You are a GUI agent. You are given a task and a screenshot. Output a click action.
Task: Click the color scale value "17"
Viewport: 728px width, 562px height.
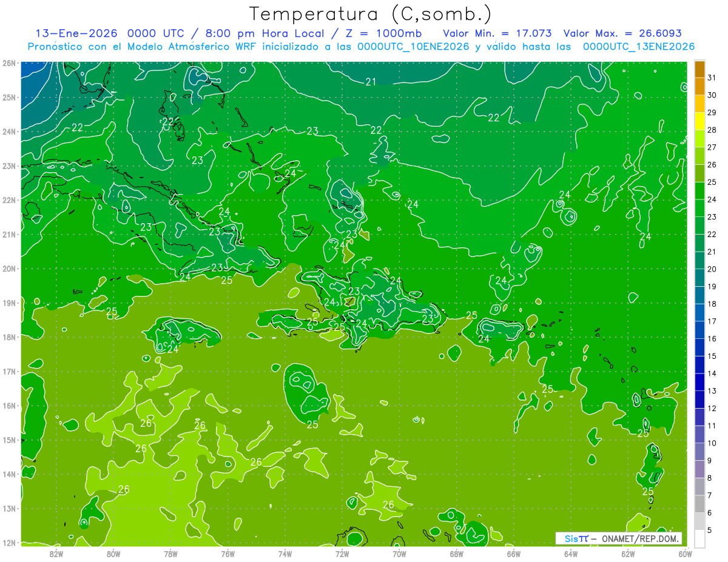click(712, 321)
